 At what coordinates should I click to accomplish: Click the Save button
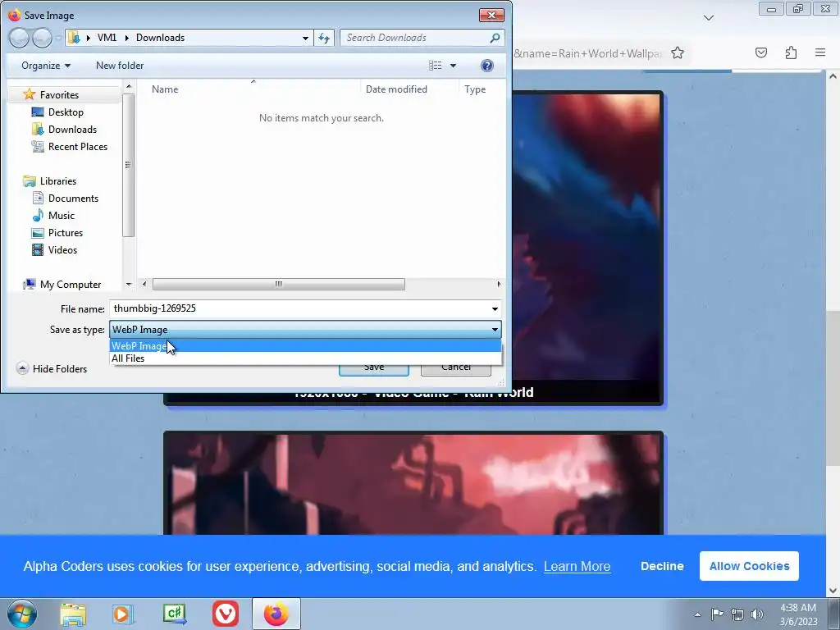374,367
